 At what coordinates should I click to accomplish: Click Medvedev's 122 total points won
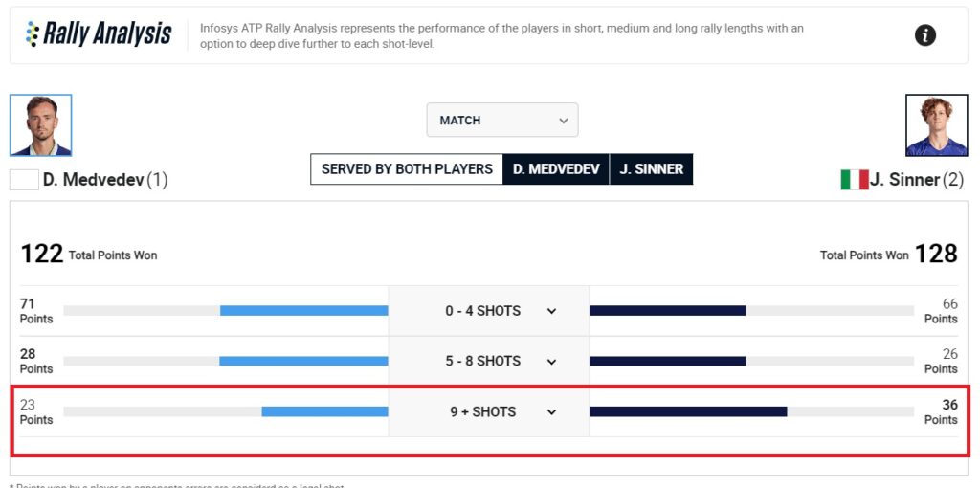(x=42, y=254)
